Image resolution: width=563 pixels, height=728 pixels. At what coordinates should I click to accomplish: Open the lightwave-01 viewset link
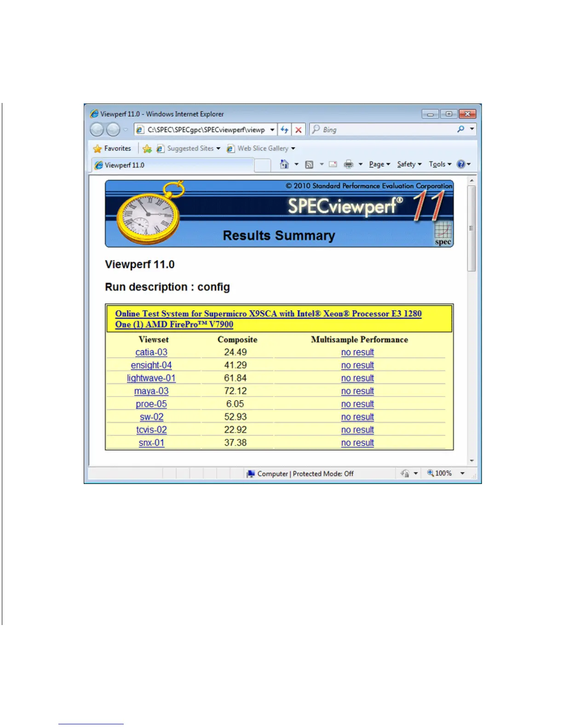point(151,378)
